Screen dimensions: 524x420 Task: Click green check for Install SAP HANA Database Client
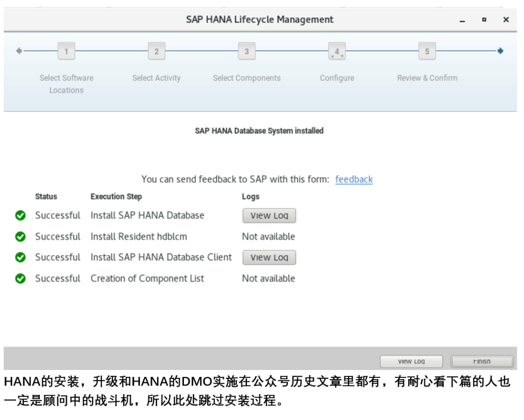(20, 257)
